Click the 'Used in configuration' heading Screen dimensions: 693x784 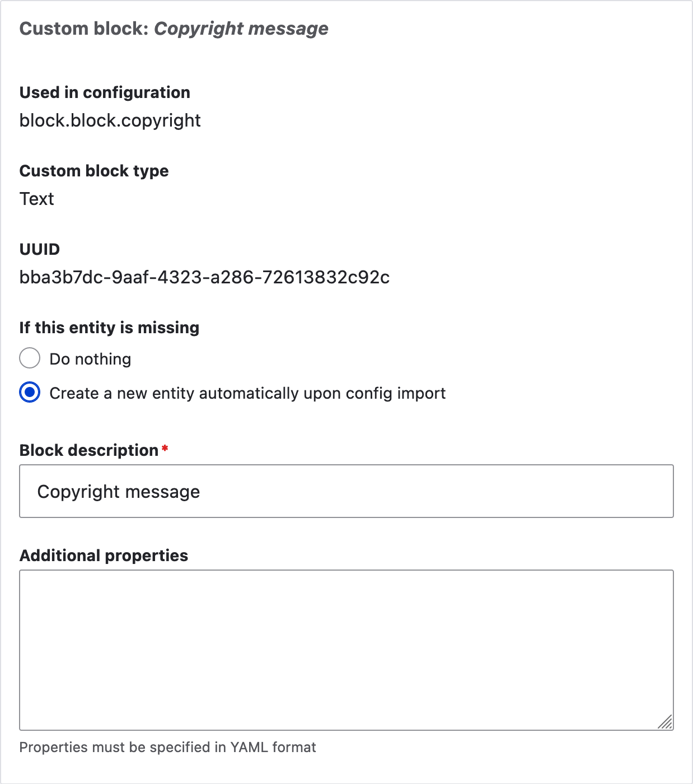[x=105, y=92]
